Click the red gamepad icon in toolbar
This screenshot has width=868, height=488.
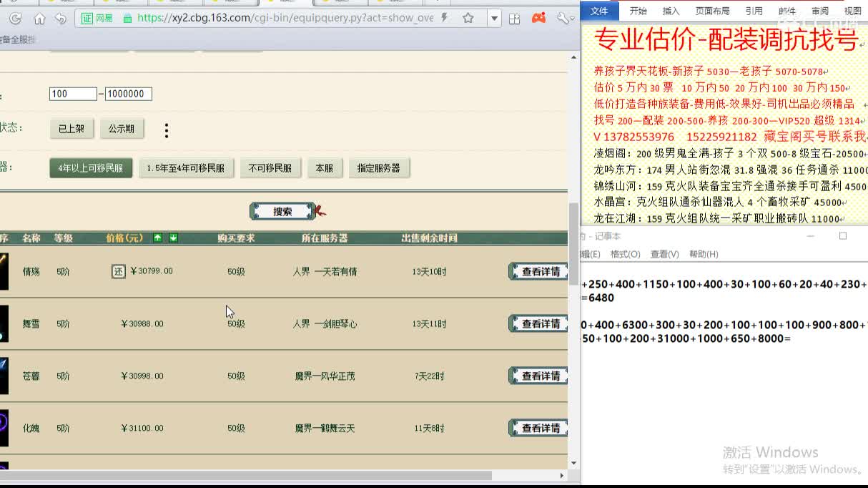tap(539, 18)
